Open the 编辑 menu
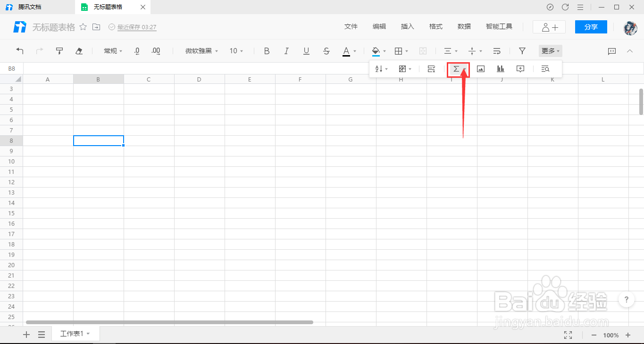Image resolution: width=644 pixels, height=344 pixels. pyautogui.click(x=379, y=27)
